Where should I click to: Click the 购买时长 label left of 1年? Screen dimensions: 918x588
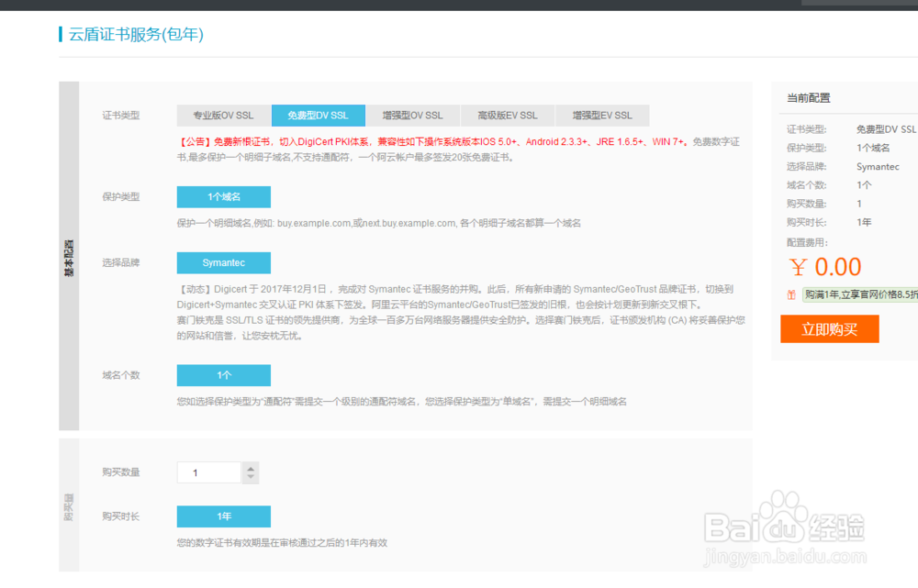[x=121, y=516]
